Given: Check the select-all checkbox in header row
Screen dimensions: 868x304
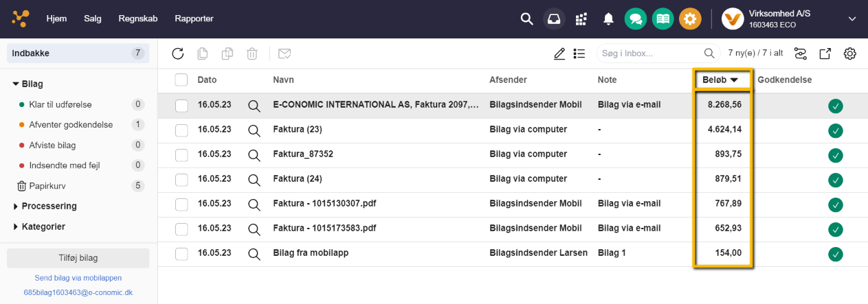Looking at the screenshot, I should pos(181,80).
